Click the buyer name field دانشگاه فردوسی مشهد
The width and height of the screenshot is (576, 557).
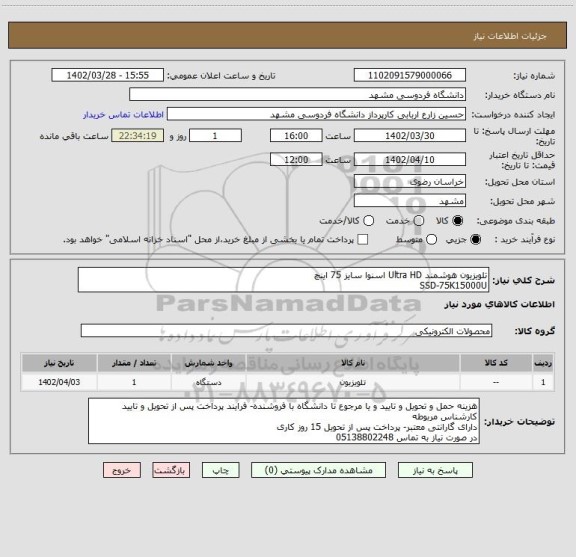(x=298, y=95)
